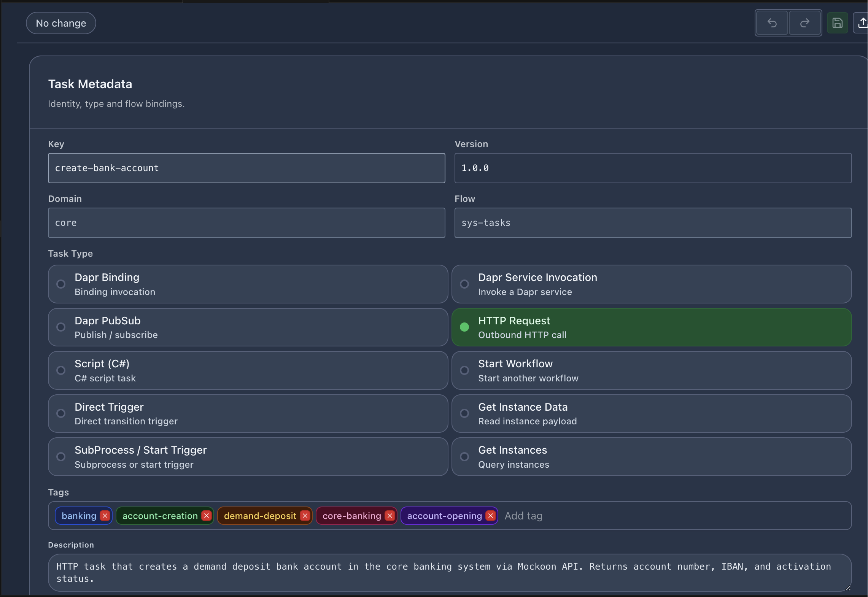
Task: Click the redo arrow icon
Action: pyautogui.click(x=804, y=23)
